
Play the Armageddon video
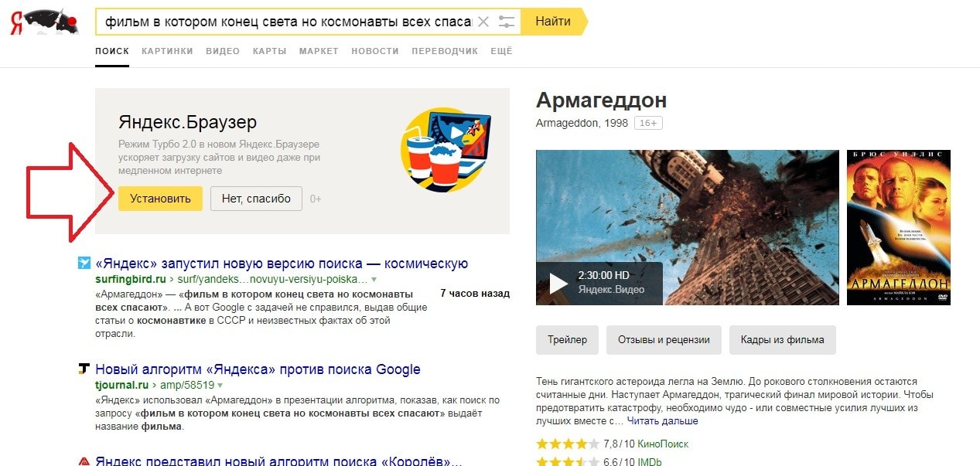tap(558, 284)
